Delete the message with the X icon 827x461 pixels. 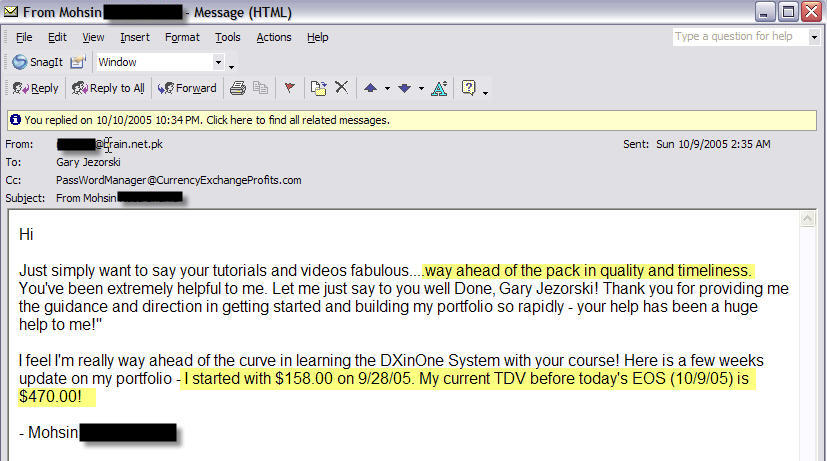[341, 88]
